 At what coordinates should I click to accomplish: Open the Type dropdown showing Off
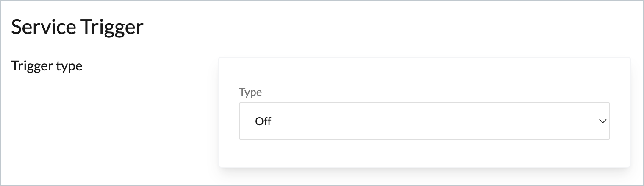pos(424,121)
